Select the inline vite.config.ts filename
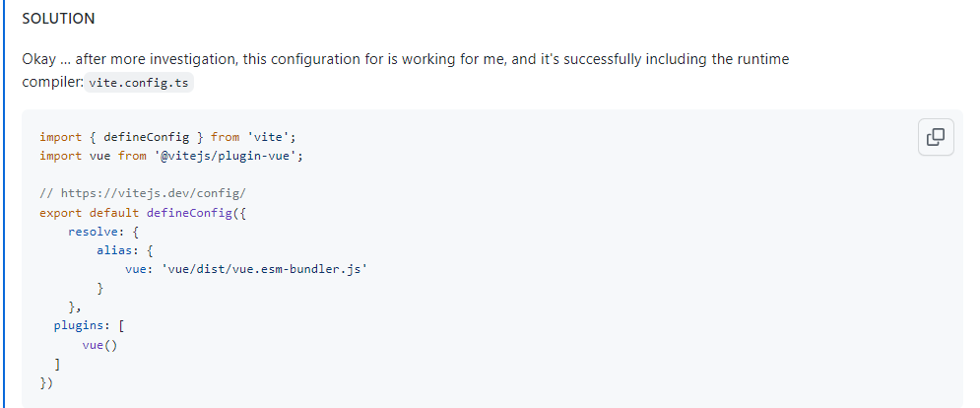This screenshot has height=408, width=980. (x=139, y=83)
